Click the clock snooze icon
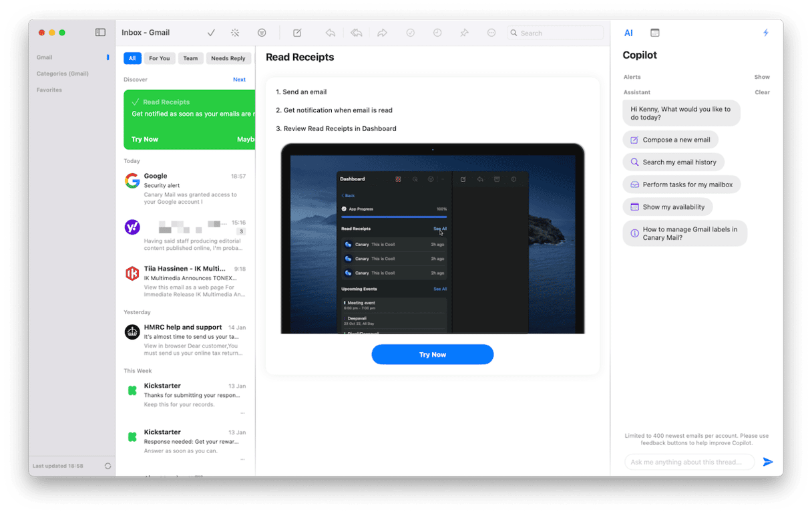This screenshot has width=812, height=514. coord(437,33)
